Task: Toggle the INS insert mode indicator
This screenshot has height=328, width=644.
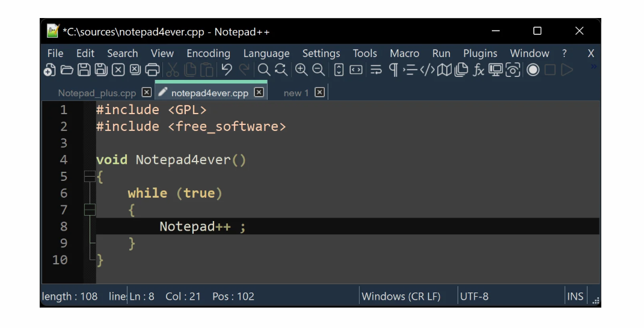Action: click(575, 296)
